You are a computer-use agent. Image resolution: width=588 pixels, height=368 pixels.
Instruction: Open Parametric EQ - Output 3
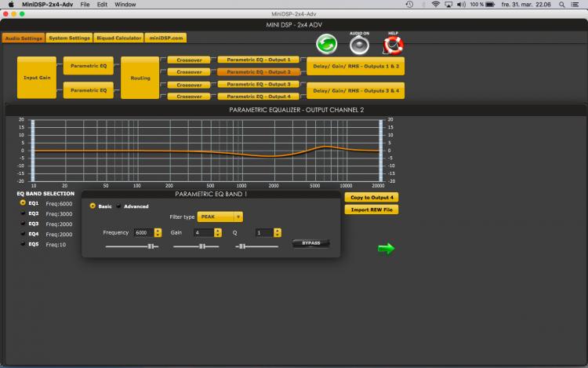259,85
